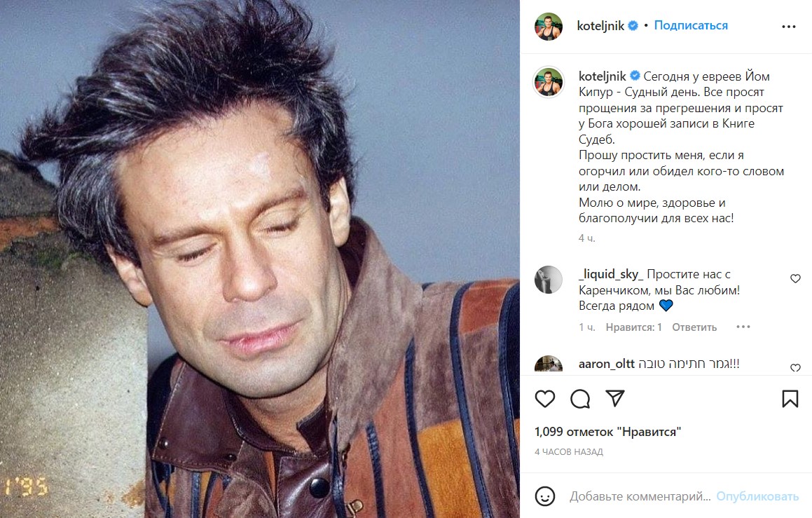
Task: Click the _liquid_sky_ commenter avatar
Action: (x=549, y=280)
